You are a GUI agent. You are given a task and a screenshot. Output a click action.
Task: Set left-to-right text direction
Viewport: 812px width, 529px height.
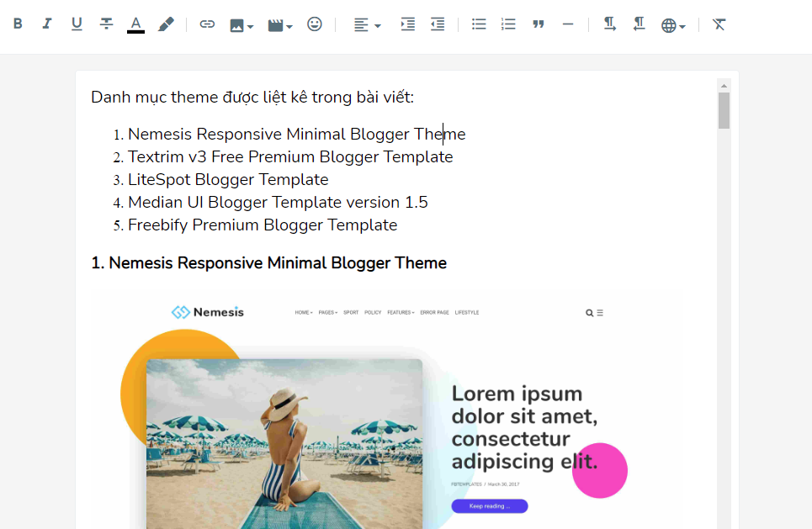pyautogui.click(x=609, y=24)
